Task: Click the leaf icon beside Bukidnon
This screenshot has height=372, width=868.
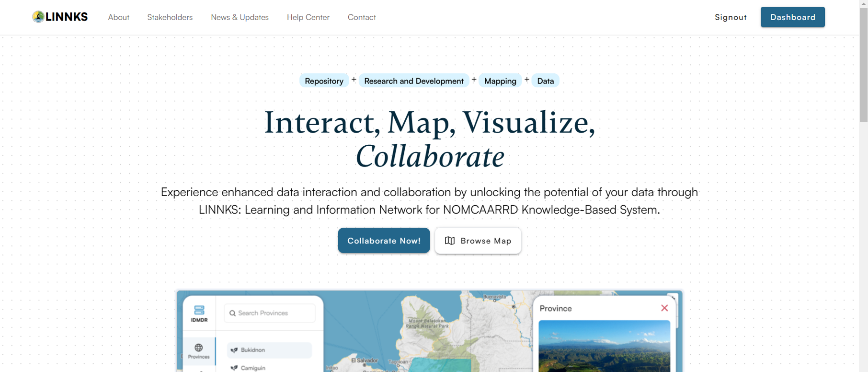Action: pos(234,350)
